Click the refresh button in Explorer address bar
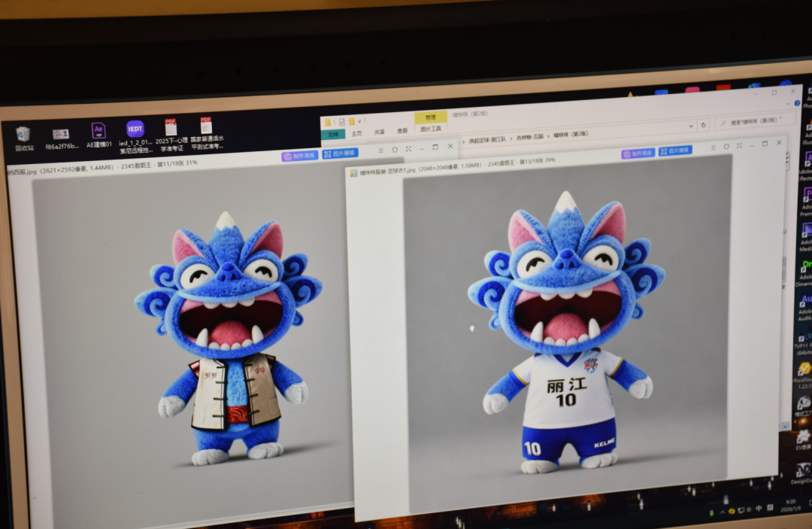This screenshot has width=812, height=529. 703,125
